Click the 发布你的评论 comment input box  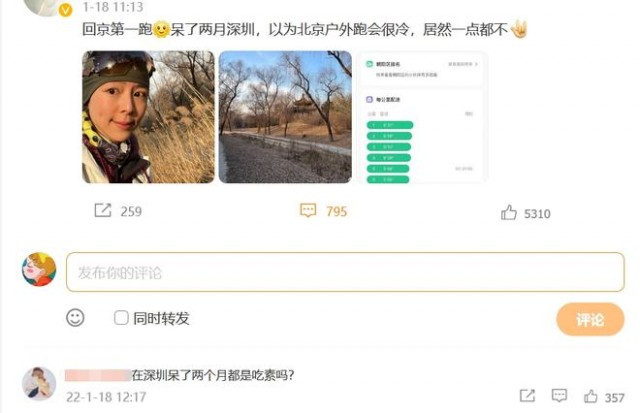point(345,272)
